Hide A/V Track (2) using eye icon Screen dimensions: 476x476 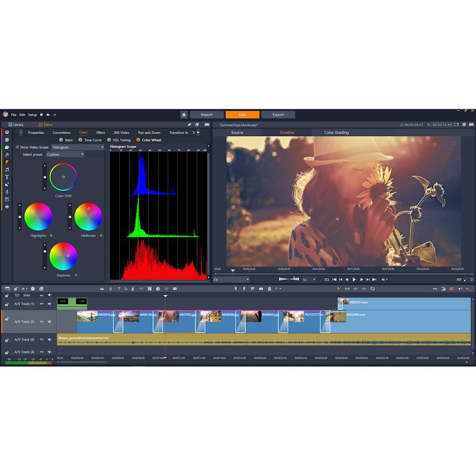[x=41, y=322]
